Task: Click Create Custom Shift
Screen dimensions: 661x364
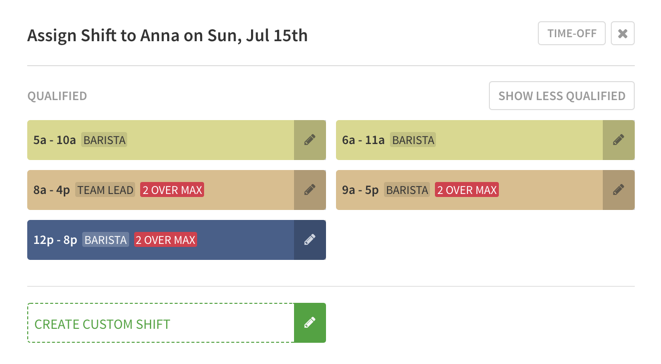Action: (x=161, y=323)
